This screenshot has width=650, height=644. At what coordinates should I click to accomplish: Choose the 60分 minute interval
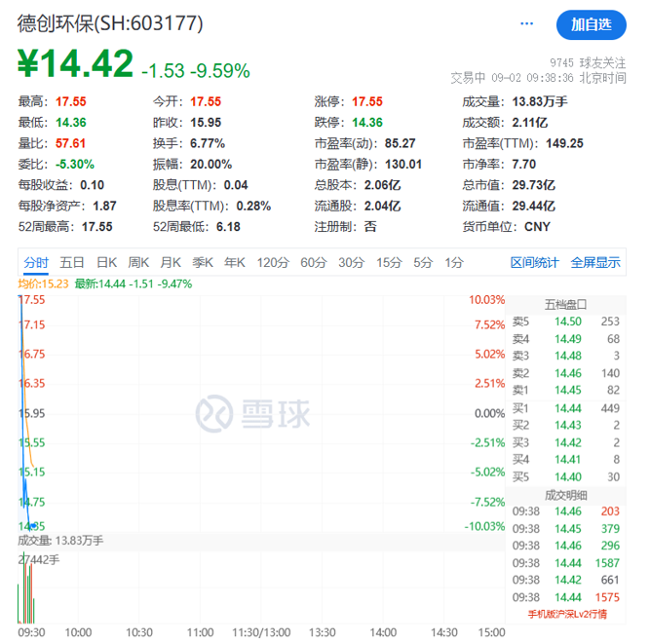(x=314, y=262)
